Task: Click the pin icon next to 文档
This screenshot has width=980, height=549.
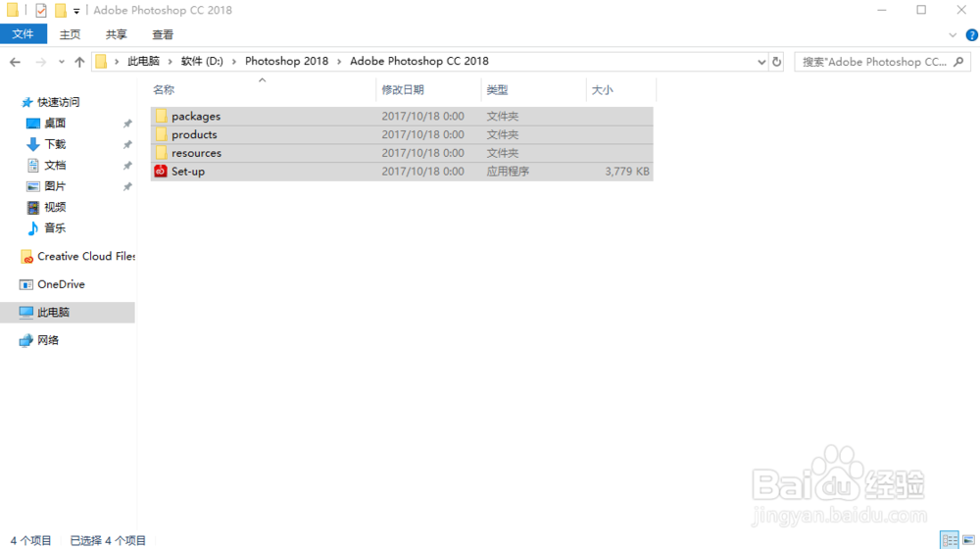Action: pos(127,166)
